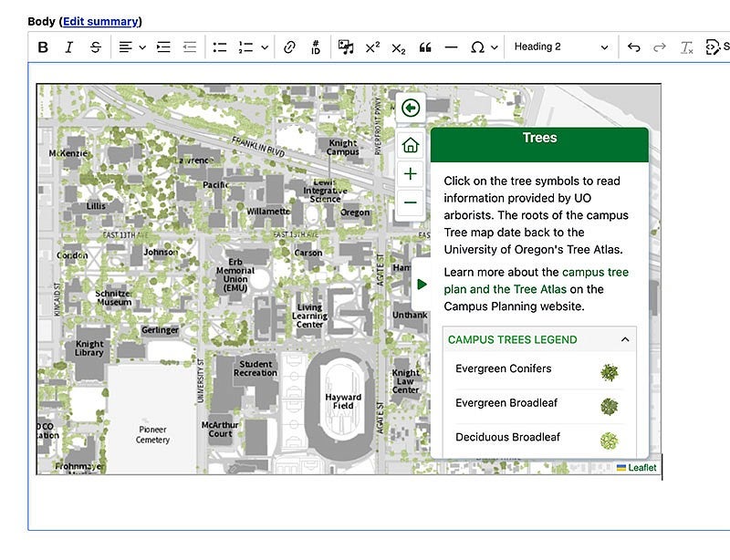
Task: Click the Deciduous Broadleaf legend label
Action: tap(507, 437)
